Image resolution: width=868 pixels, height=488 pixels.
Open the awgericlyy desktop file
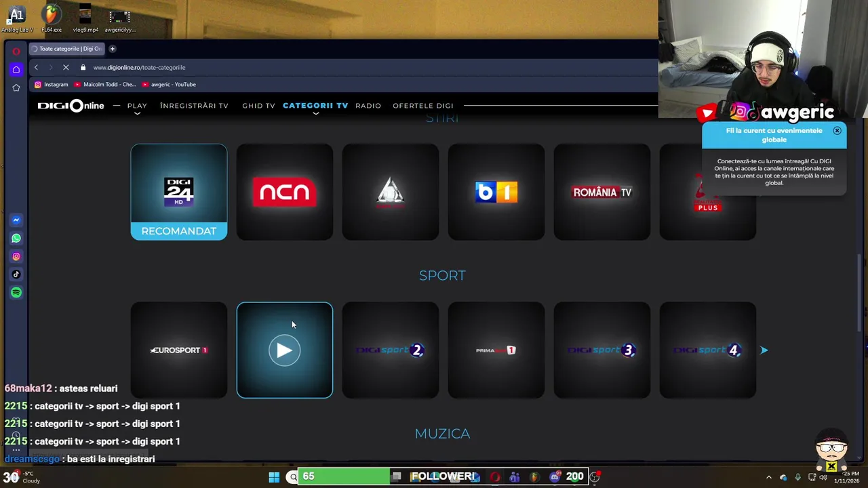pos(120,19)
